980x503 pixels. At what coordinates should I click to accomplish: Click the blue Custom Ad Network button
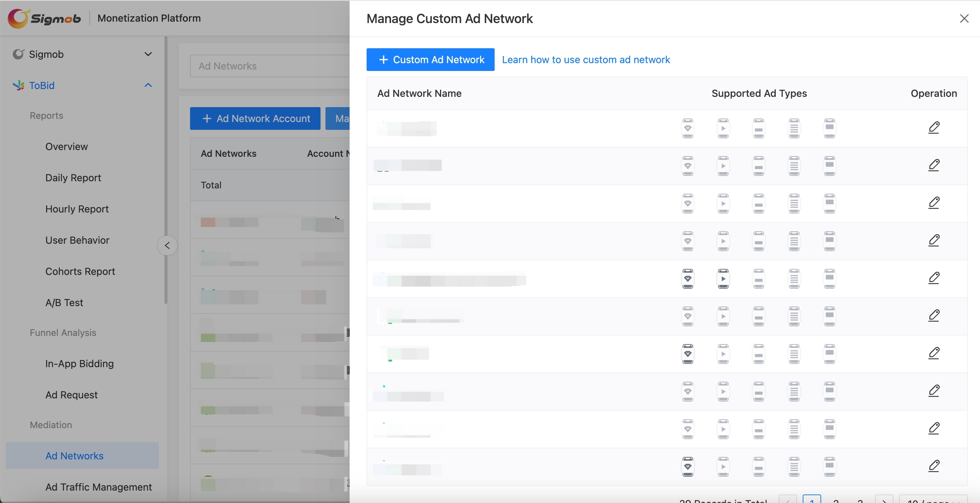click(x=430, y=60)
